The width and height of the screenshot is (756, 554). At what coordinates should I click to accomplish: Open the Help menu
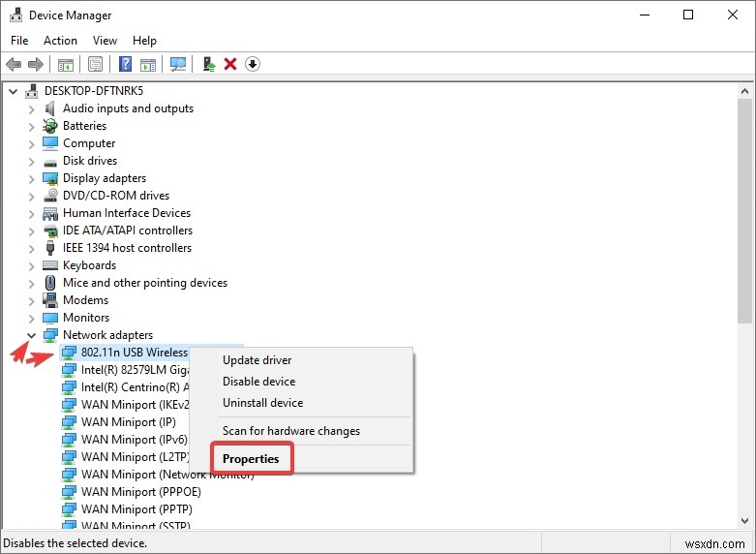click(144, 41)
